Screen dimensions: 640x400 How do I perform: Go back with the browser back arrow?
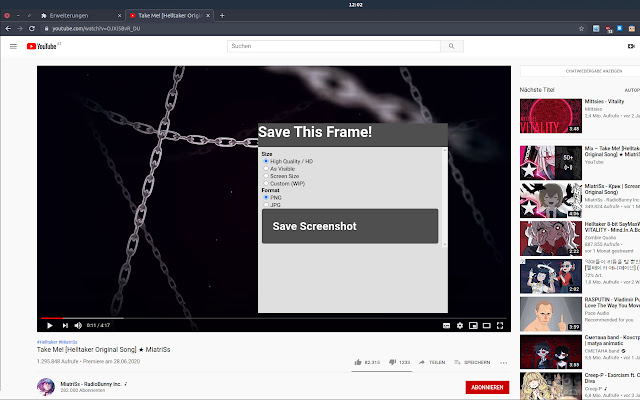point(8,29)
